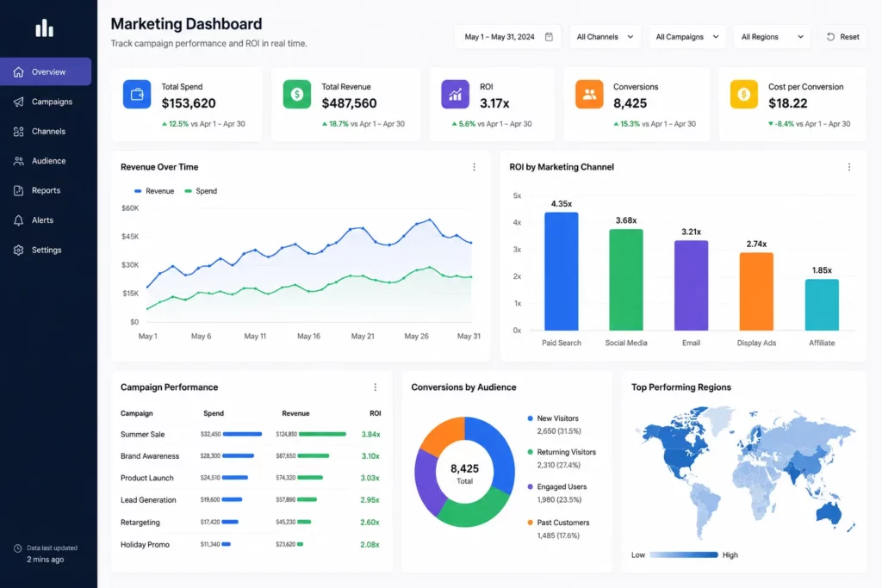882x588 pixels.
Task: Open the Channels menu item
Action: coord(46,132)
